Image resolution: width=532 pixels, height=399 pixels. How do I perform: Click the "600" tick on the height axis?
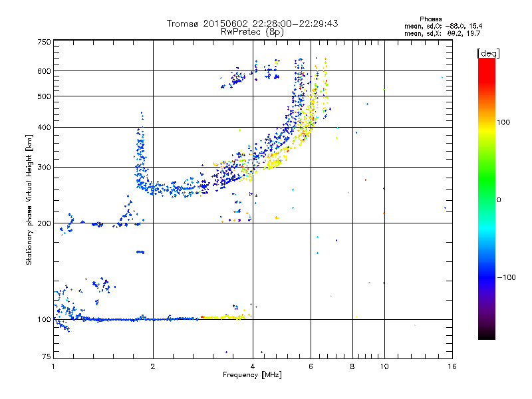[x=44, y=71]
